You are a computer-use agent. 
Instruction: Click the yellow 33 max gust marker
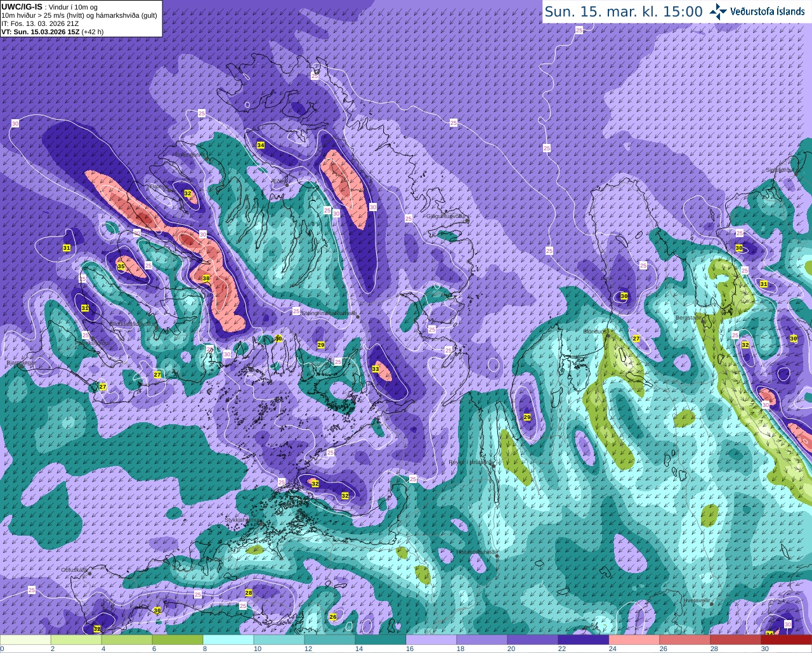376,369
